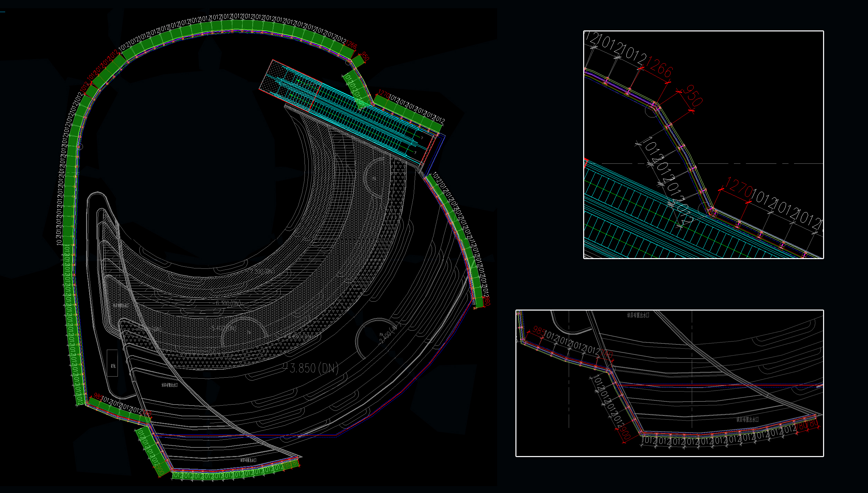Select small red 1266 dimension in main drawing

point(351,45)
